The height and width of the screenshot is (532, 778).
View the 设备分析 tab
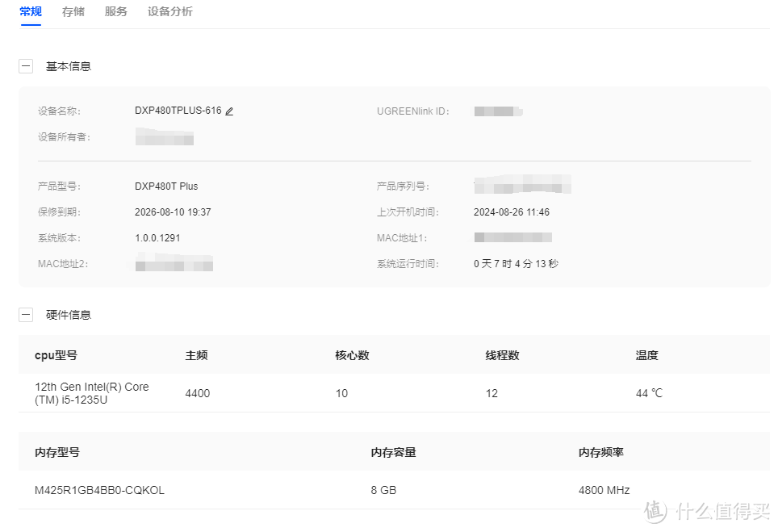click(x=169, y=11)
